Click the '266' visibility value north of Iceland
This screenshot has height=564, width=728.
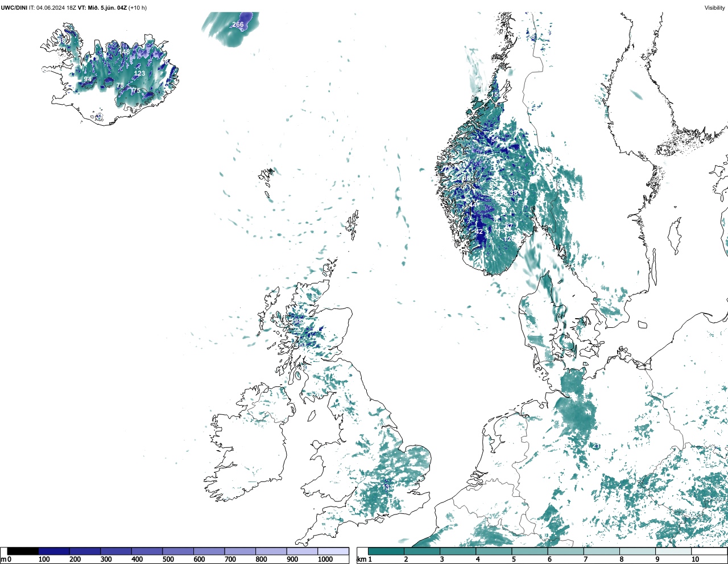coord(238,24)
